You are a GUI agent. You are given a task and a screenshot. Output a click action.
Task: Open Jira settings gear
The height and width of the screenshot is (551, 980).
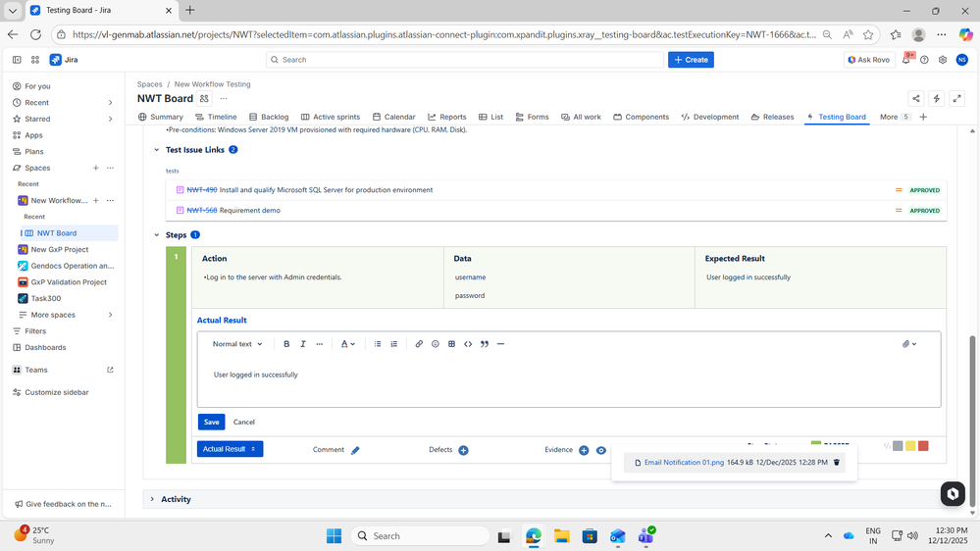pyautogui.click(x=943, y=60)
